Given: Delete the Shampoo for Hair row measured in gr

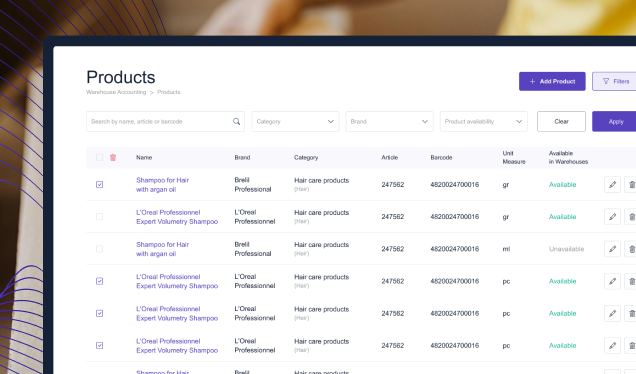Looking at the screenshot, I should coord(631,185).
